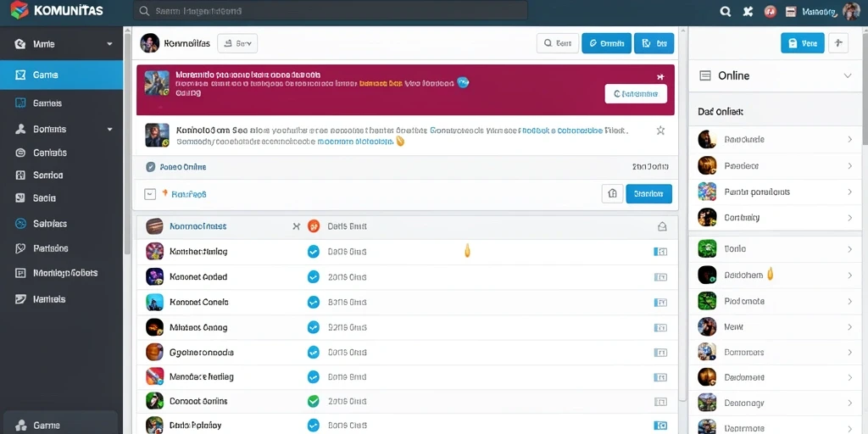Click the X icon in list header row
This screenshot has height=434, width=868.
click(296, 225)
